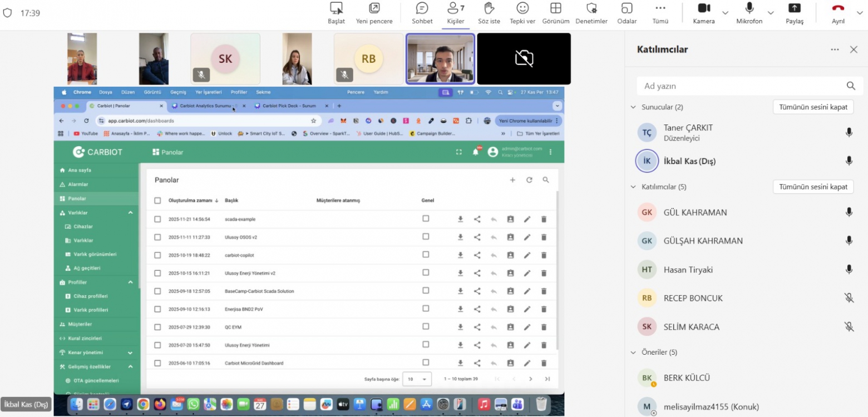Viewport: 868px width, 417px height.
Task: Toggle Taner ÇARKIT's microphone
Action: [849, 132]
